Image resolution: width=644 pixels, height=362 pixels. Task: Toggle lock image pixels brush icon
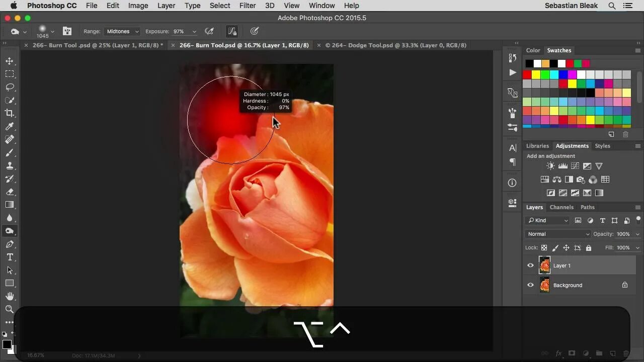click(555, 248)
